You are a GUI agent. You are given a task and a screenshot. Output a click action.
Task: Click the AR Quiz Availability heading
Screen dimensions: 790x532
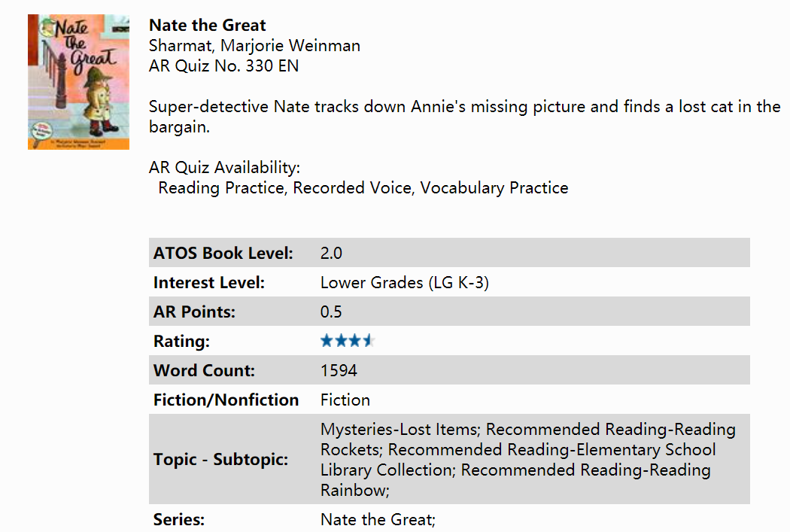224,168
